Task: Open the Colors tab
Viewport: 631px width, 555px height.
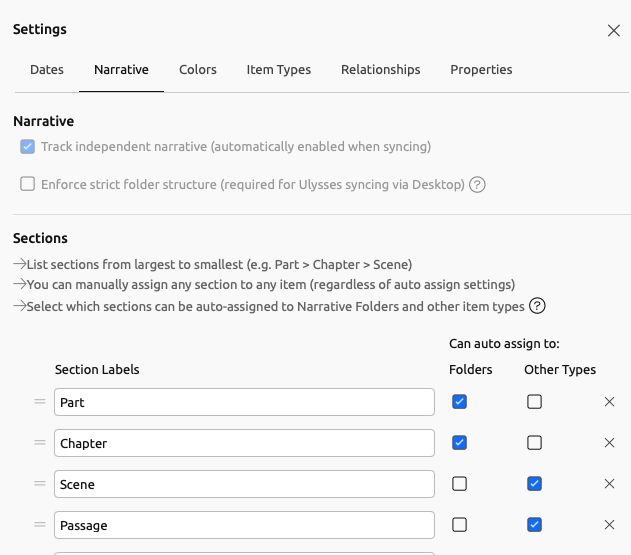Action: 198,70
